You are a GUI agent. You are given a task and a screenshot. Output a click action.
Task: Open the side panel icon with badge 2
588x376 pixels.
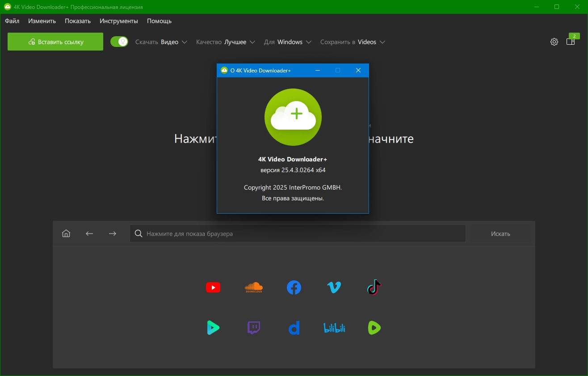[x=571, y=42]
